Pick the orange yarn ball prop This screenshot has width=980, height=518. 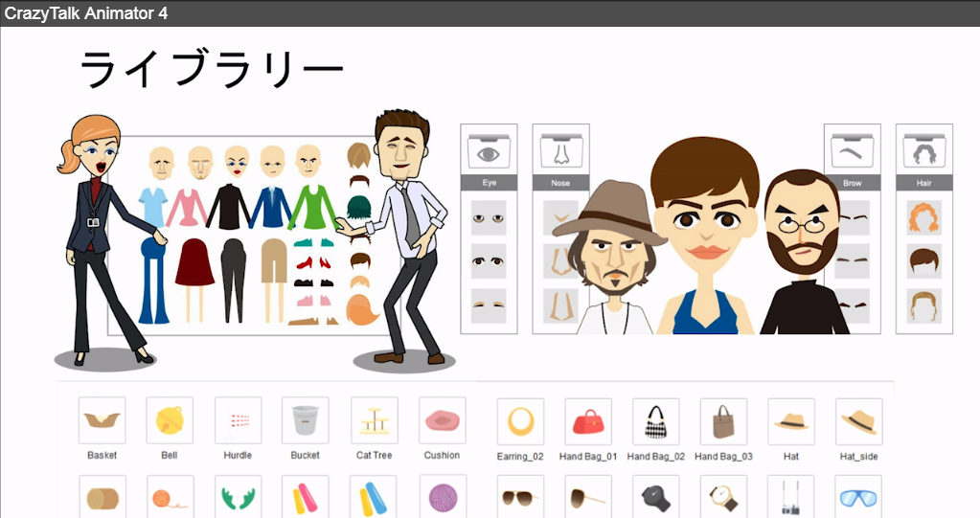[x=170, y=497]
